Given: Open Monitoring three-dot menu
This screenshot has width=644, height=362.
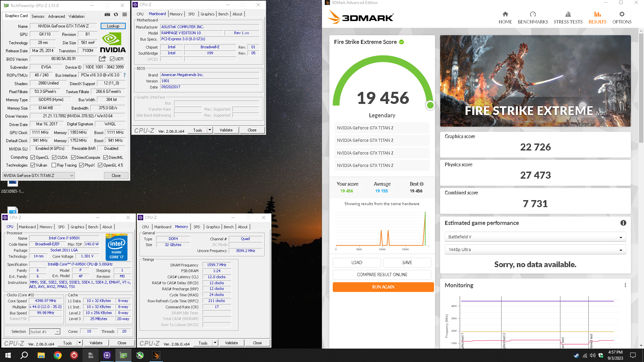Looking at the screenshot, I should [625, 285].
